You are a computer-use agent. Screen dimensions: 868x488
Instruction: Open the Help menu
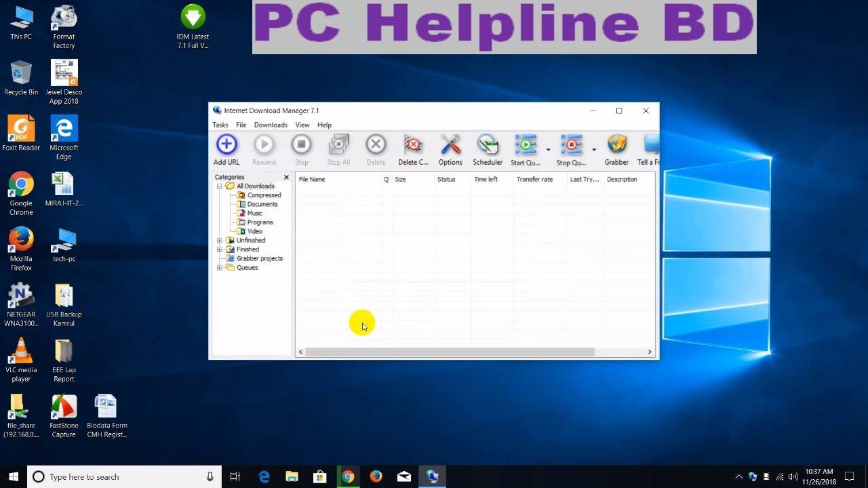(x=324, y=125)
